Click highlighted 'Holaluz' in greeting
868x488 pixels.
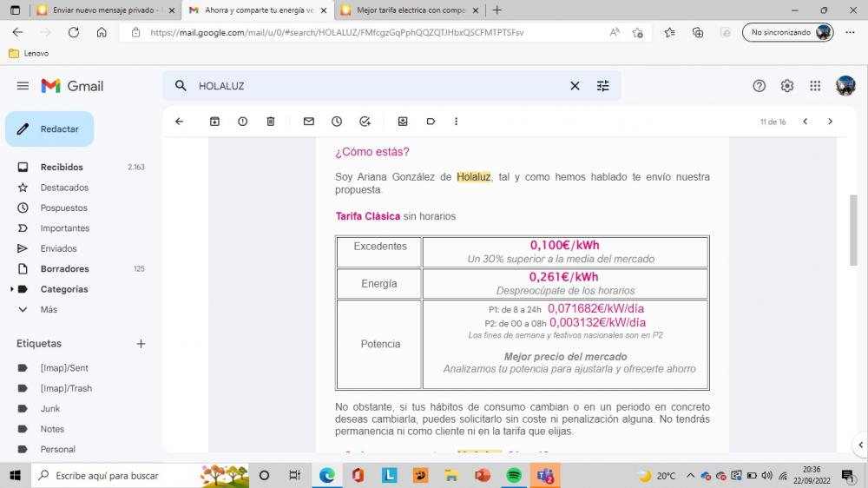[474, 177]
